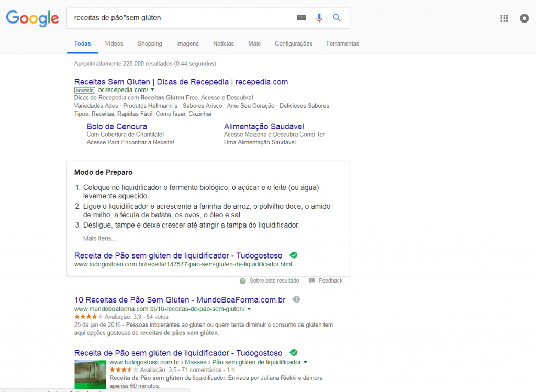
Task: Select the Todas tab
Action: click(82, 43)
